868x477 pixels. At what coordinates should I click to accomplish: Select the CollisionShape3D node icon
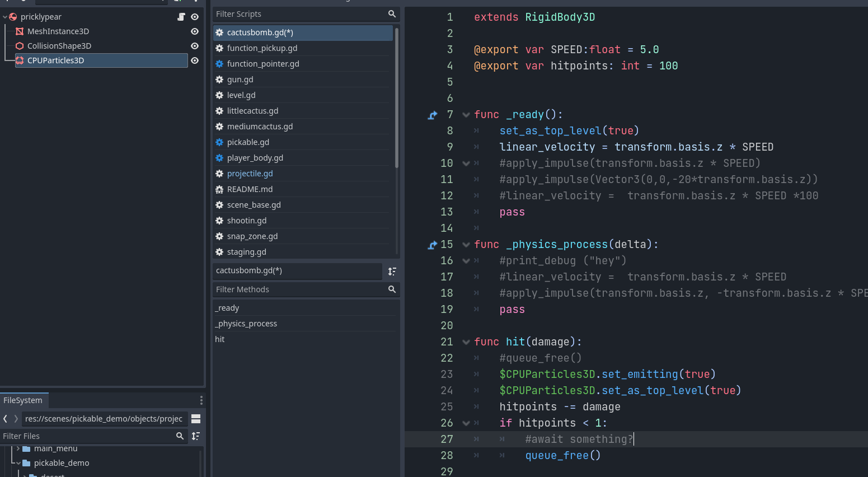pyautogui.click(x=20, y=46)
